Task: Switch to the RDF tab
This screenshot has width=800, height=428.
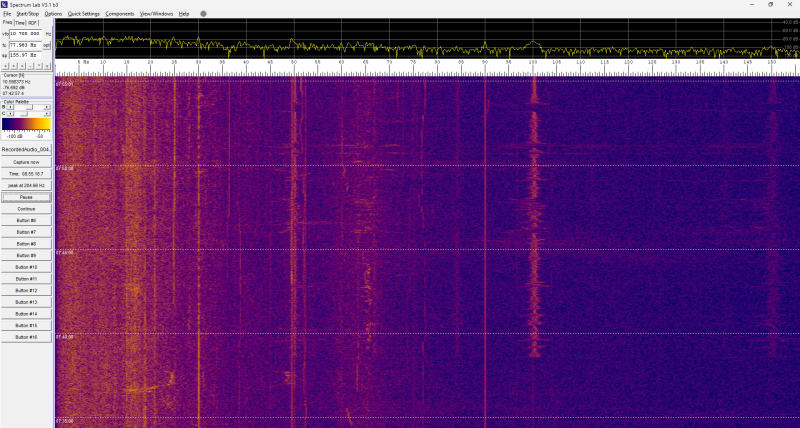Action: pyautogui.click(x=33, y=23)
